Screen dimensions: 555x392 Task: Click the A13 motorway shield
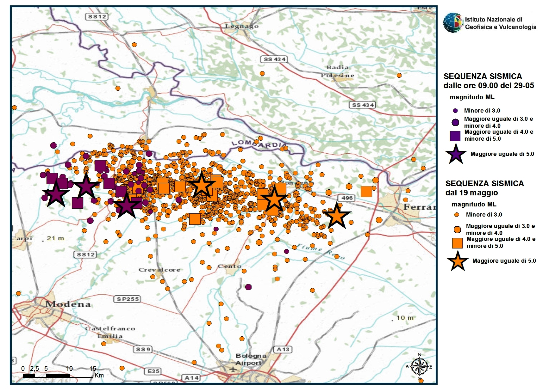pos(283,349)
